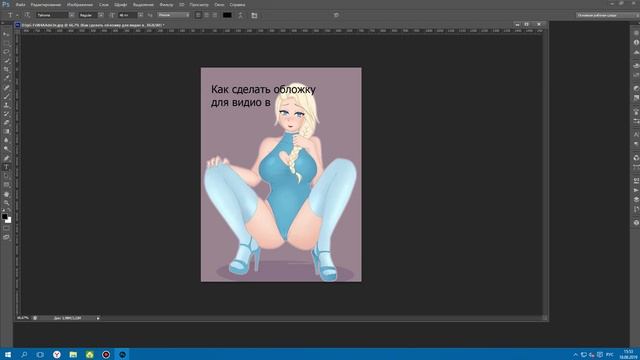Select the Path Selection tool
The image size is (640, 360).
[x=6, y=176]
